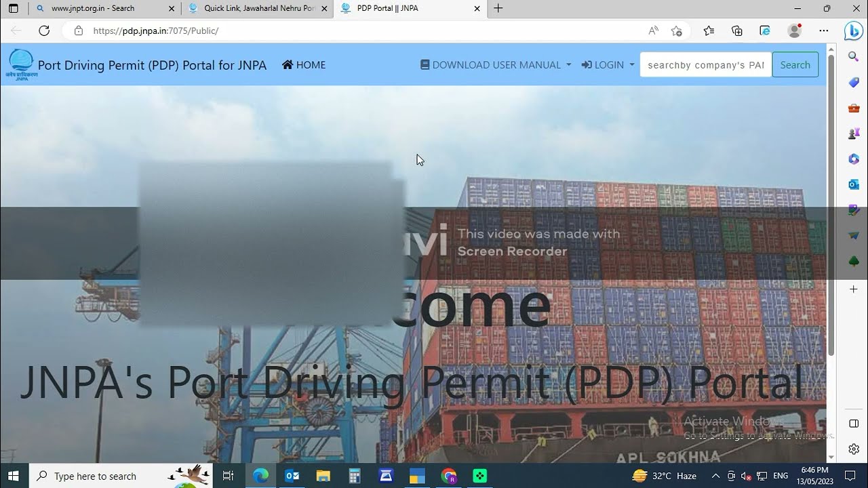Close the PDP Portal tab
This screenshot has height=488, width=868.
(x=477, y=9)
